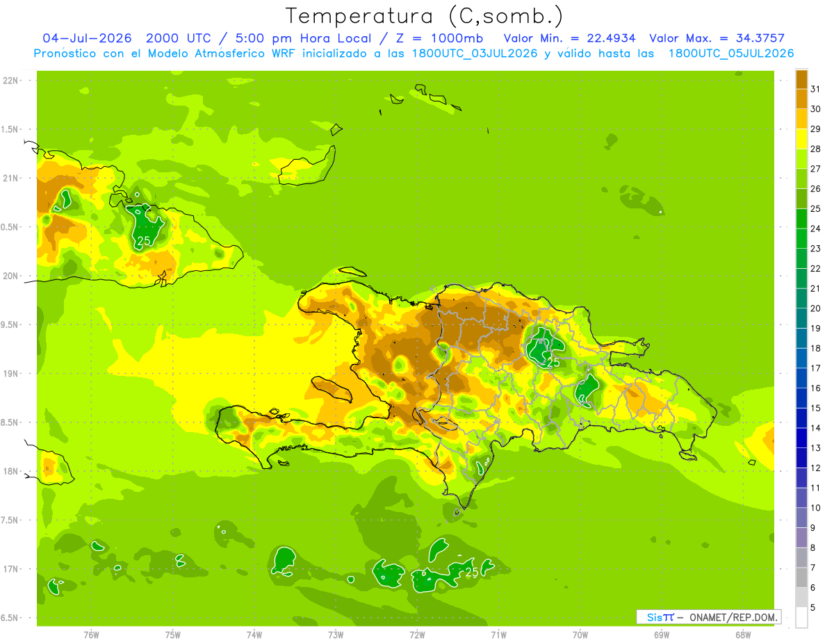Click the '74W' longitude axis label
Screen dimensions: 834x644
click(254, 635)
